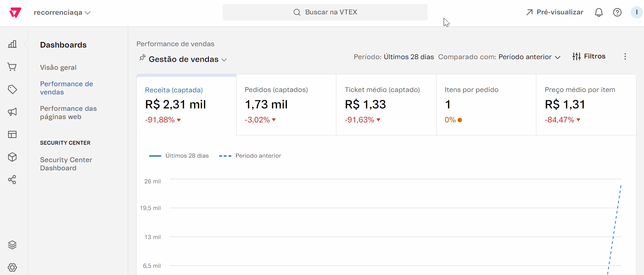Screen dimensions: 644x275
Task: Open the Dashboards bar chart sidebar icon
Action: pos(12,44)
